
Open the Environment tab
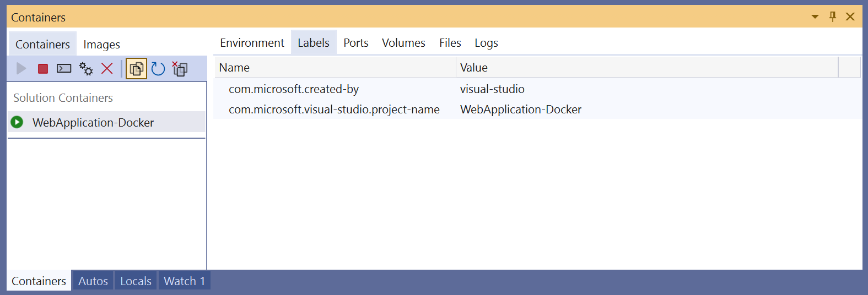coord(252,43)
